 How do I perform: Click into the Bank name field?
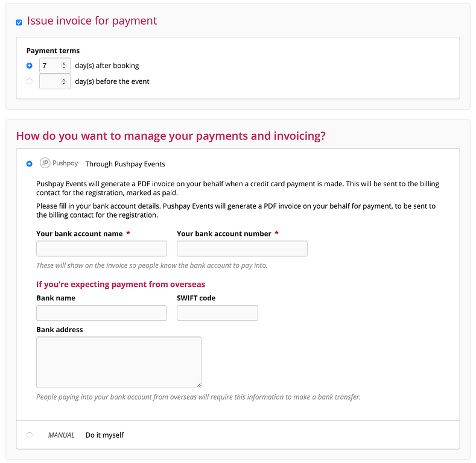[101, 313]
